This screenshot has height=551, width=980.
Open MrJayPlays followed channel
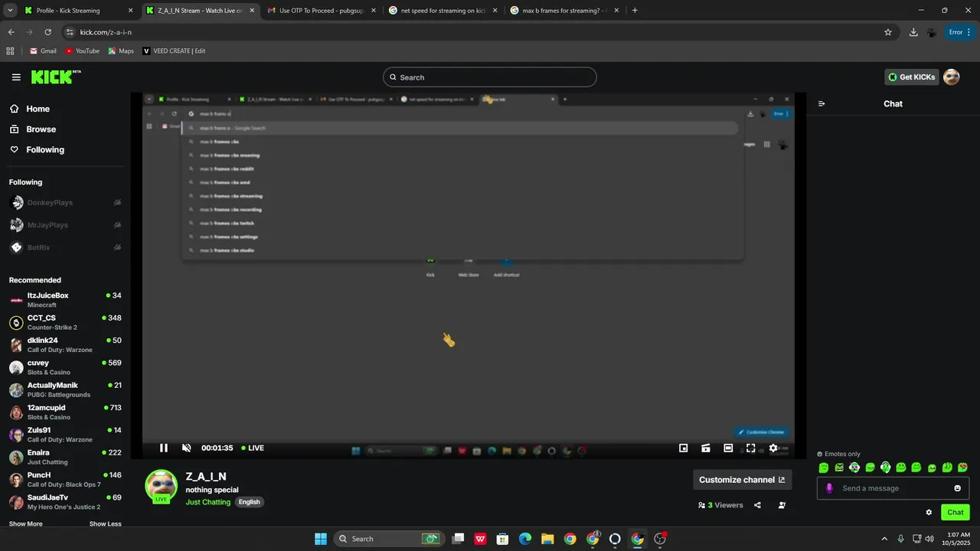coord(65,225)
